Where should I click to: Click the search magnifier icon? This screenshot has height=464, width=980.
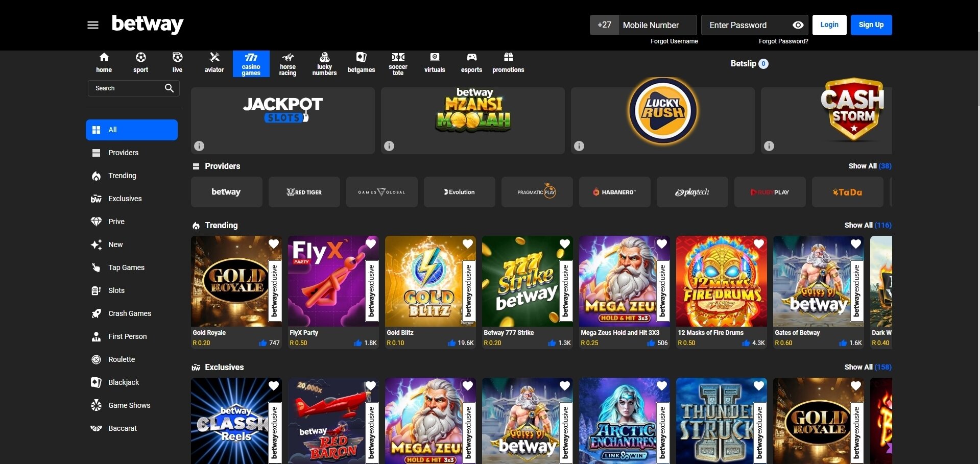point(169,88)
